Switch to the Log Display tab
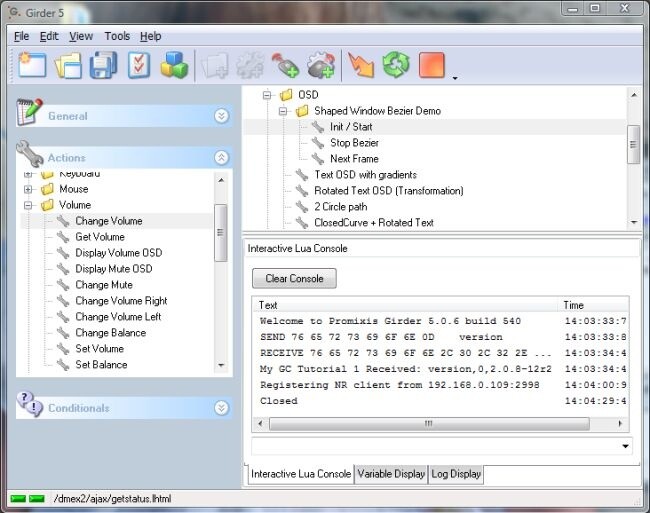This screenshot has height=513, width=650. [456, 474]
